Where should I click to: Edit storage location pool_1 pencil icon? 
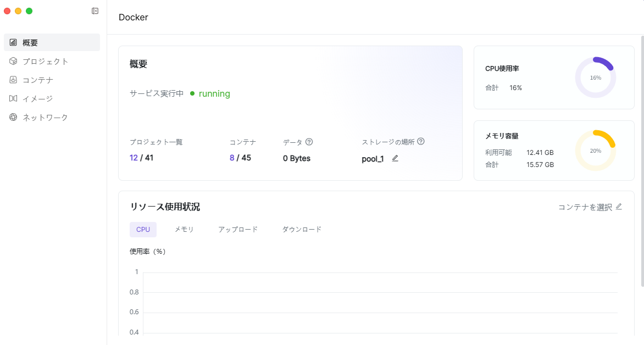point(395,158)
